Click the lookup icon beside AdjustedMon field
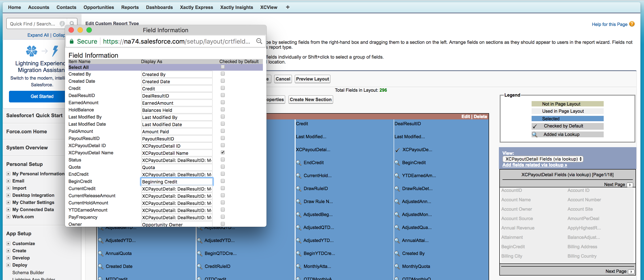Image resolution: width=644 pixels, height=280 pixels. coord(397,214)
